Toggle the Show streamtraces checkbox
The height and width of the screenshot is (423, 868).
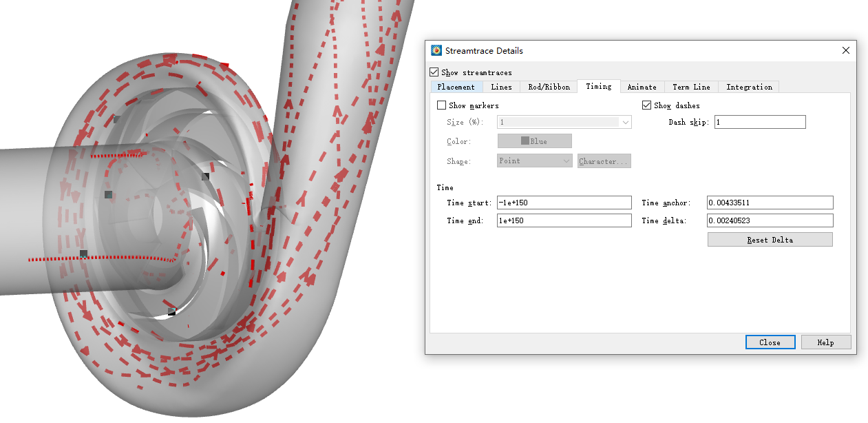(434, 72)
